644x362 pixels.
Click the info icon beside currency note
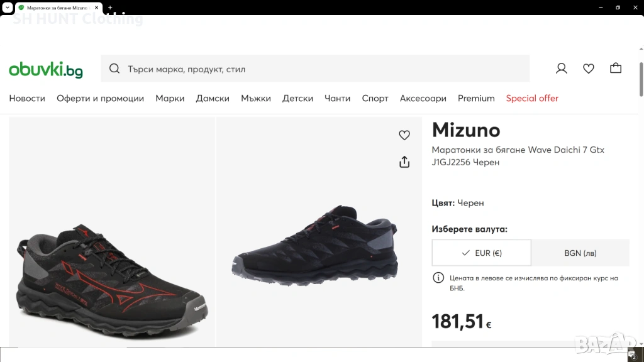coord(438,278)
